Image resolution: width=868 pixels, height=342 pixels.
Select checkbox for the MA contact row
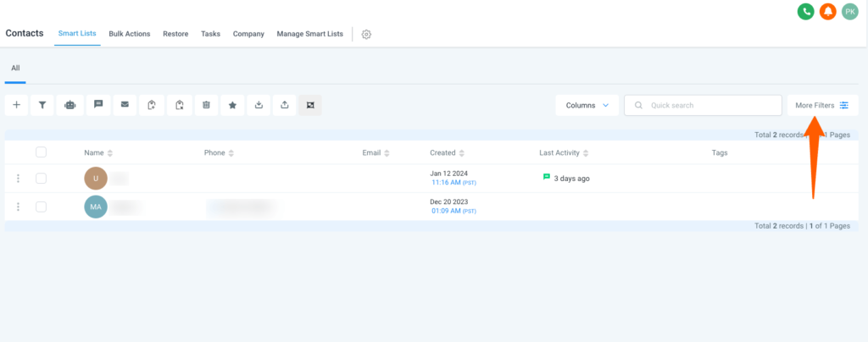pyautogui.click(x=41, y=207)
